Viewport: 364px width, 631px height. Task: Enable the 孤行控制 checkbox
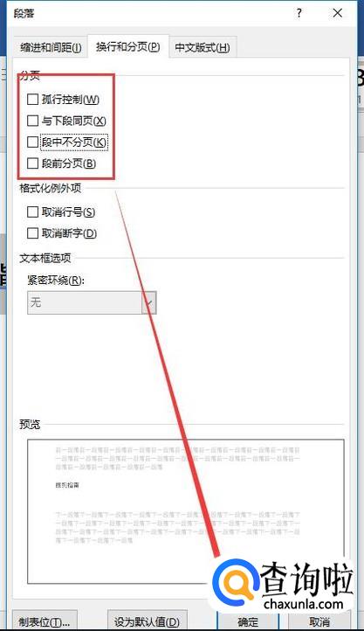32,99
